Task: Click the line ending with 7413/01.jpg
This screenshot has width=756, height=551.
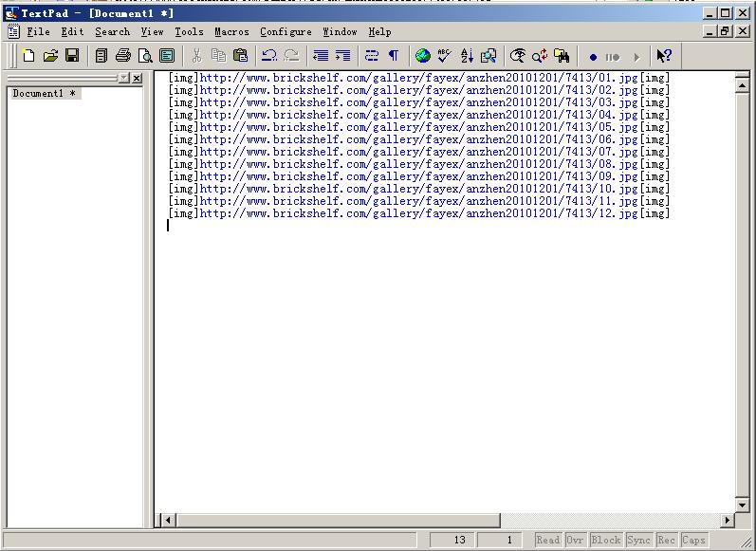Action: tap(419, 78)
